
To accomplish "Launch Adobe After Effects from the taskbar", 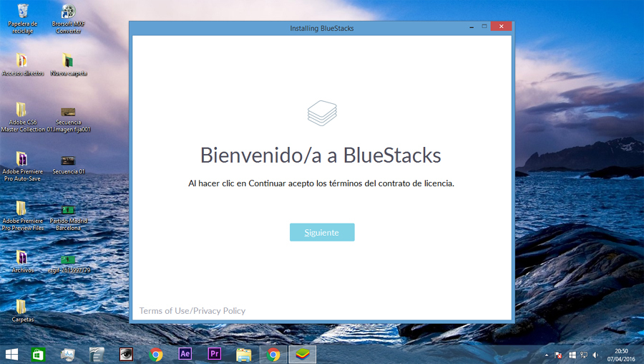I will point(185,354).
